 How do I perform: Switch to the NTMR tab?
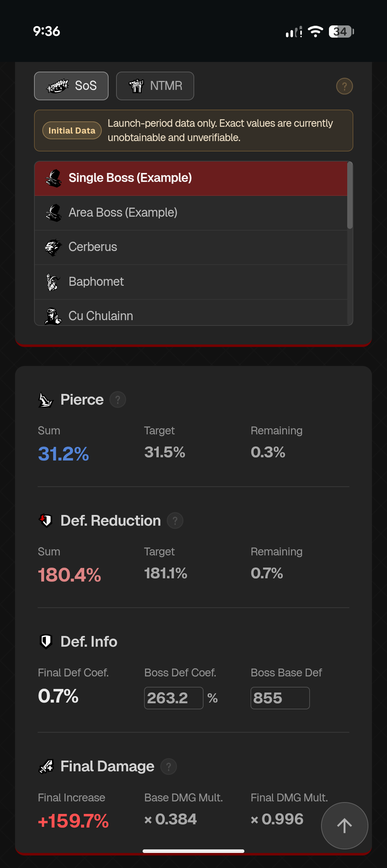pos(155,86)
